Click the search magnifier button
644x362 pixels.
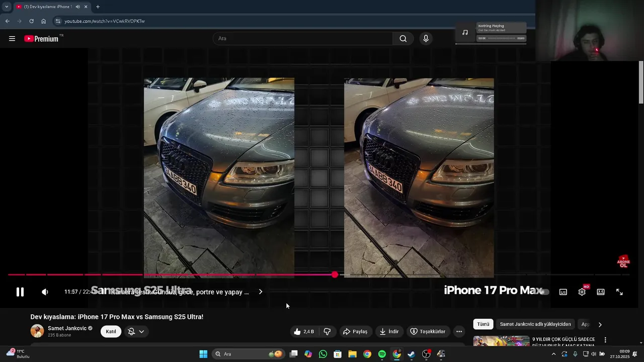pos(403,39)
